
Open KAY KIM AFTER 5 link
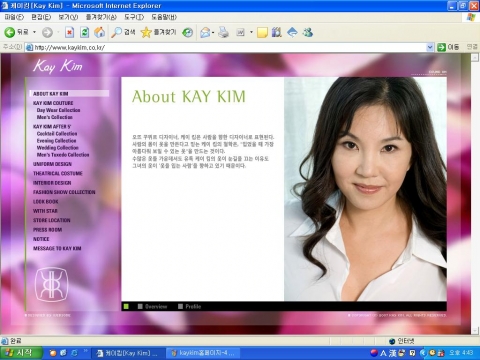point(52,126)
